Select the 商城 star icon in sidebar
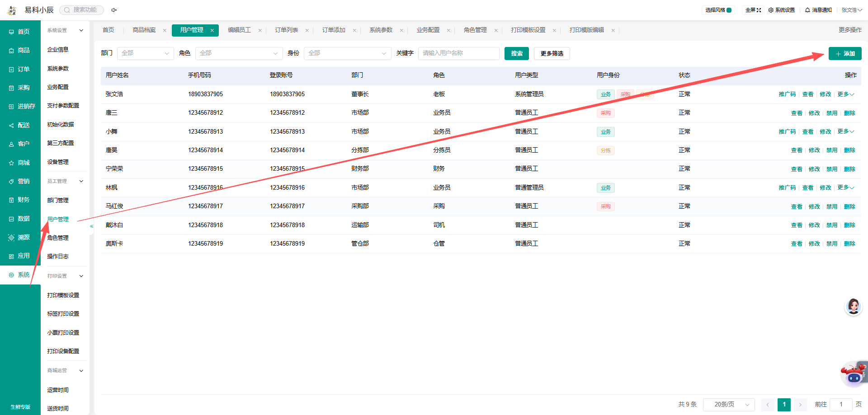Viewport: 868px width, 415px height. [x=11, y=163]
